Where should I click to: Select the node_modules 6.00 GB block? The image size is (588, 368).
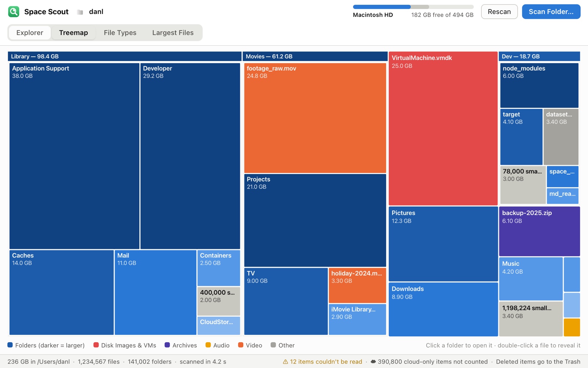539,85
